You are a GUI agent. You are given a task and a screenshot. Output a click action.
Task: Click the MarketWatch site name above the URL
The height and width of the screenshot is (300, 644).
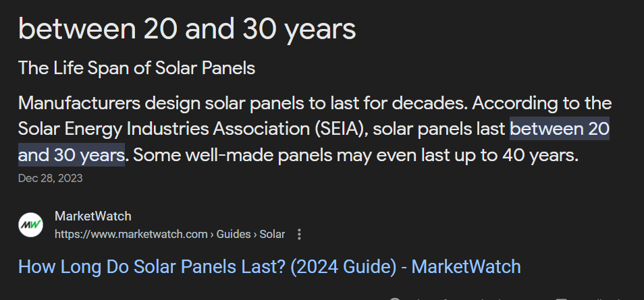93,216
